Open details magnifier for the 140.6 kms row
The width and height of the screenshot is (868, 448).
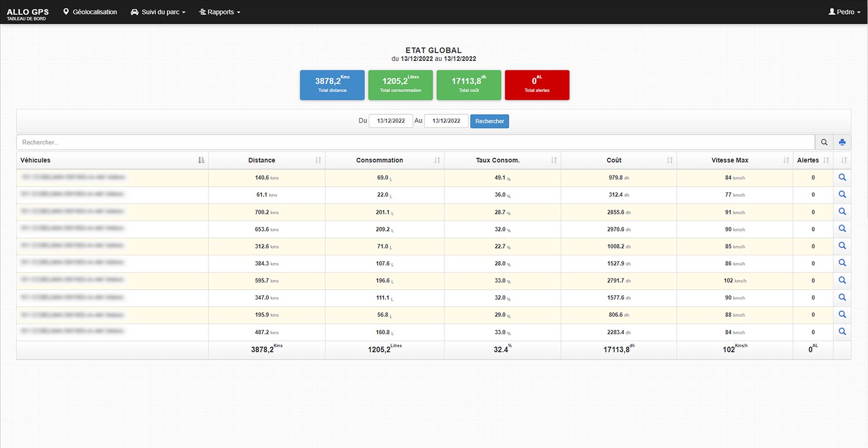click(x=842, y=178)
